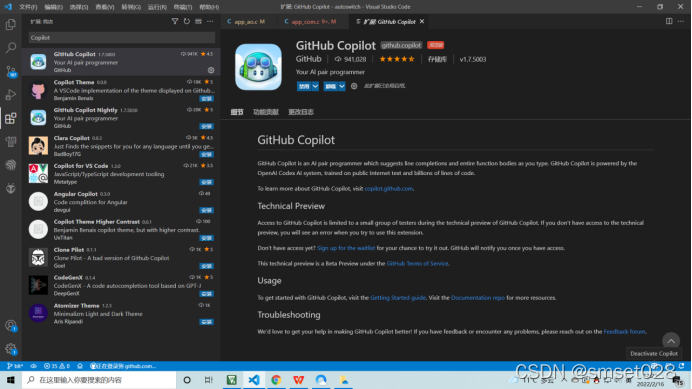This screenshot has width=692, height=389.
Task: Click the git branch status bar item
Action: click(15, 366)
